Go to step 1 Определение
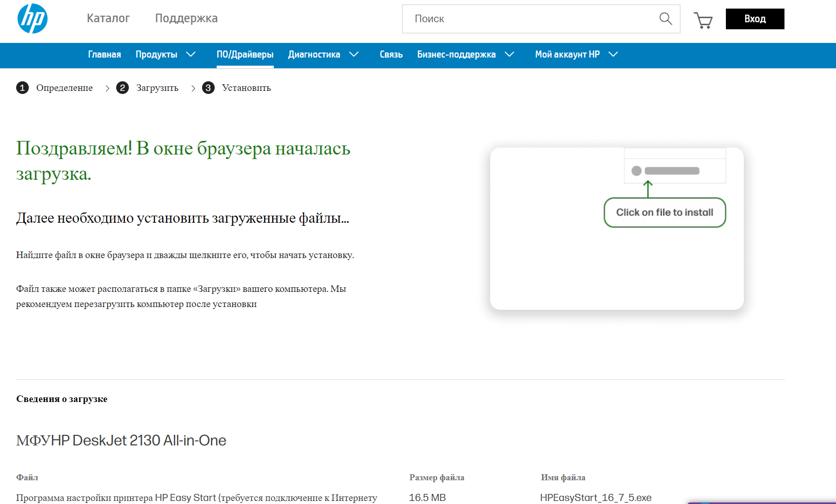This screenshot has width=836, height=504. coord(55,88)
